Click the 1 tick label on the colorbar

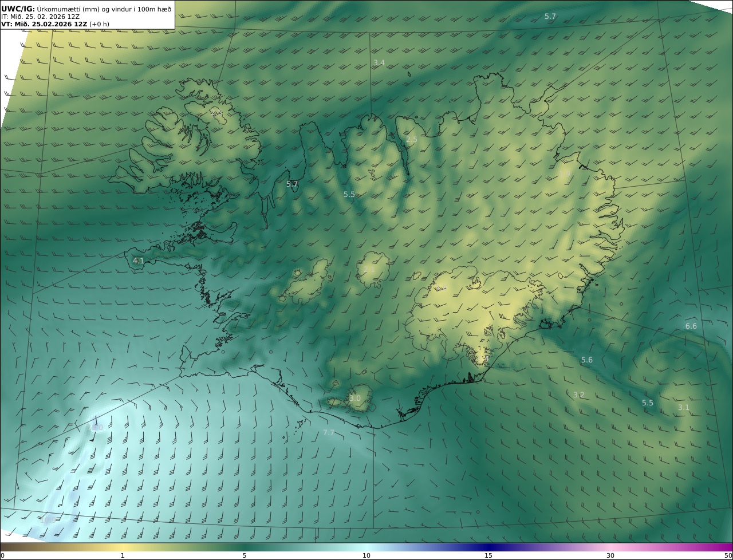[x=123, y=555]
